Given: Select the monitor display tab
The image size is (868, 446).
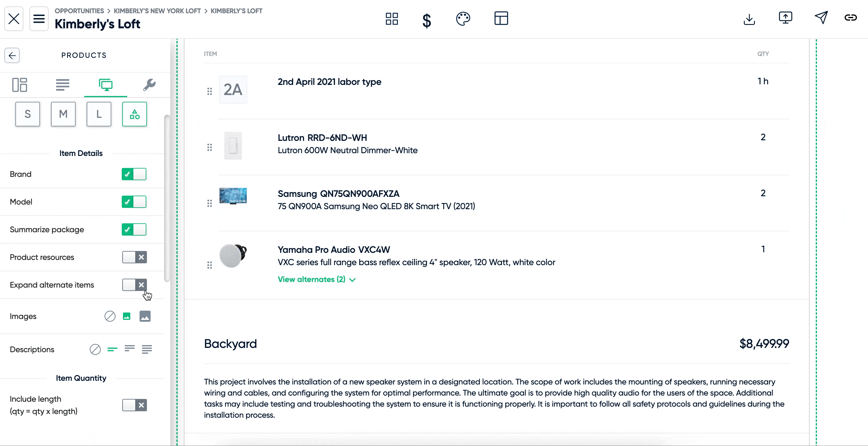Looking at the screenshot, I should pyautogui.click(x=105, y=85).
